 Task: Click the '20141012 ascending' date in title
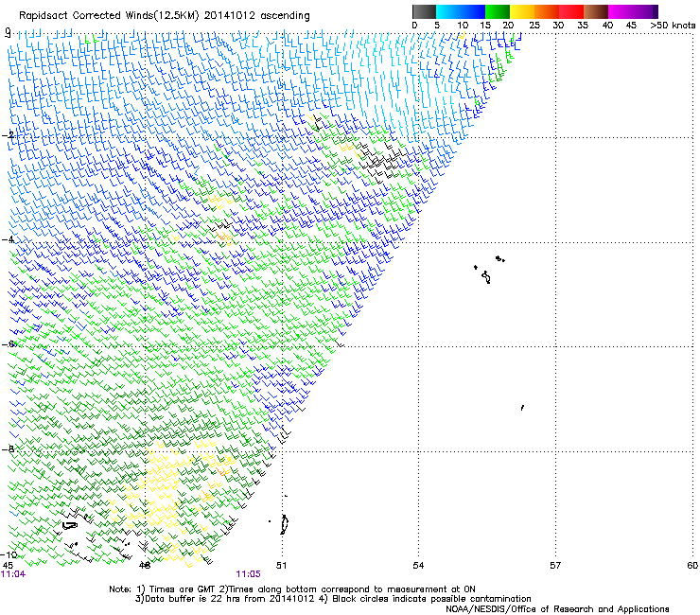coord(256,16)
